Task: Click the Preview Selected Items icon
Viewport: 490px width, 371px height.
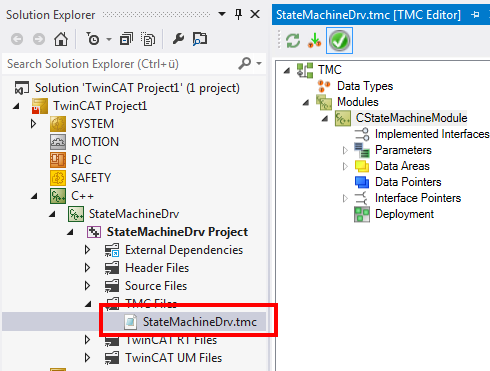Action: click(x=200, y=39)
